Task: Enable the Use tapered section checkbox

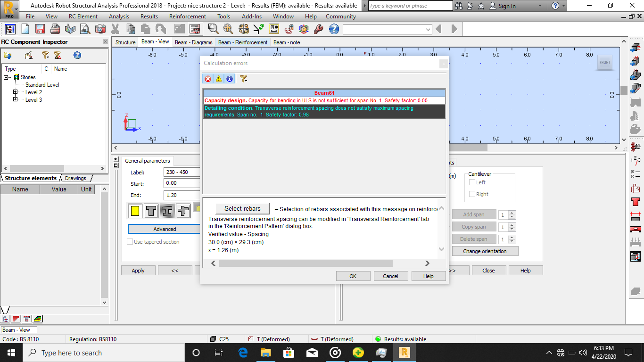Action: [x=130, y=241]
